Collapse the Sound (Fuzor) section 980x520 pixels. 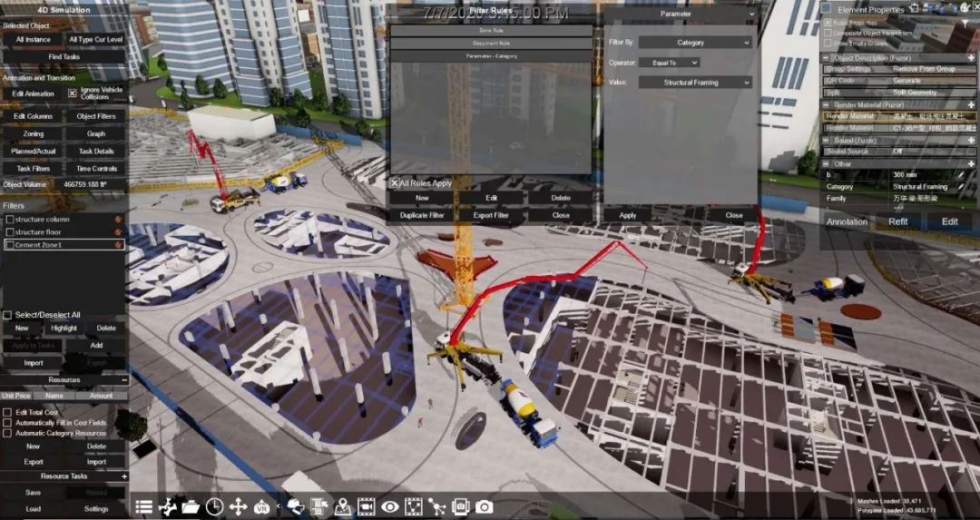pos(826,141)
